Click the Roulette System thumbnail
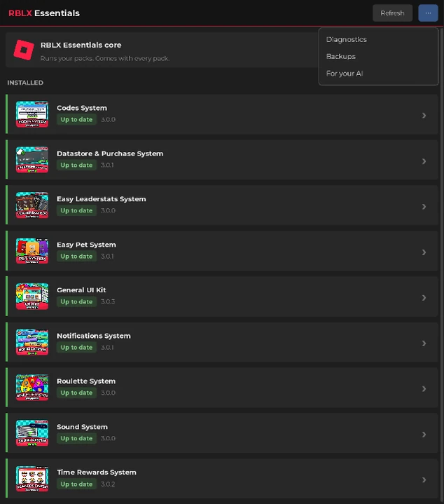The width and height of the screenshot is (444, 504). (32, 388)
